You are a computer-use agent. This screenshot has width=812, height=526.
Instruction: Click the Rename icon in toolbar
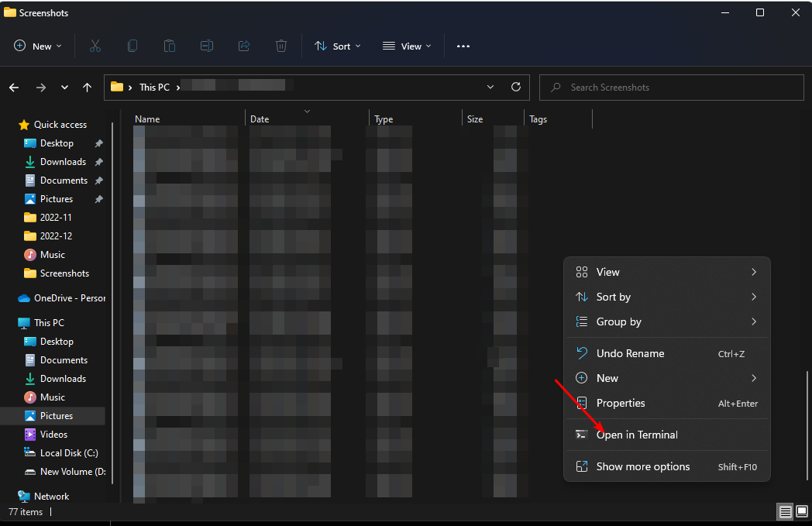click(207, 46)
